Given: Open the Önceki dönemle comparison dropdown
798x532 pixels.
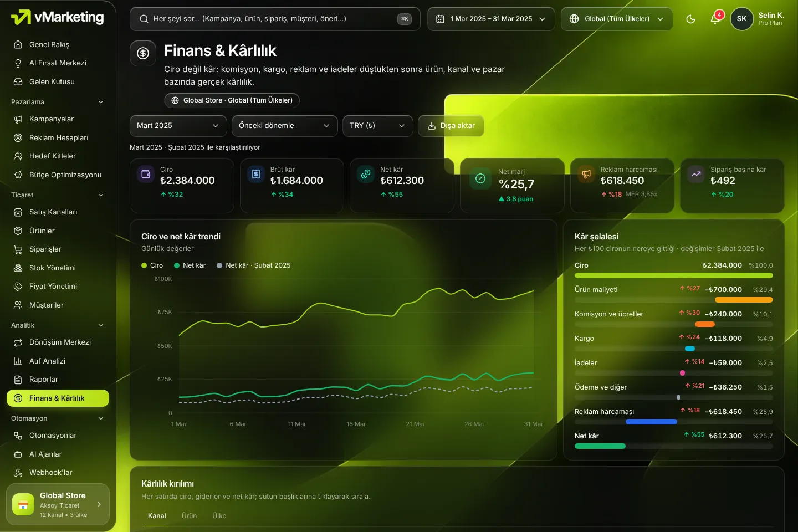Looking at the screenshot, I should (285, 126).
